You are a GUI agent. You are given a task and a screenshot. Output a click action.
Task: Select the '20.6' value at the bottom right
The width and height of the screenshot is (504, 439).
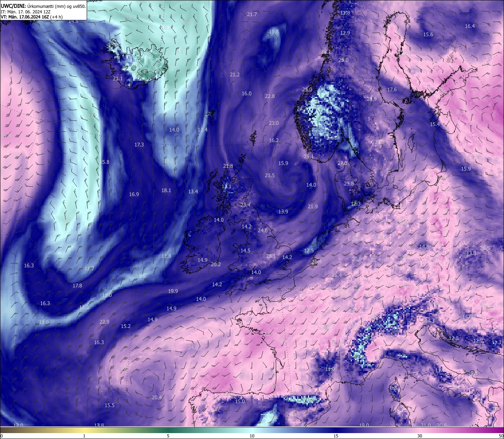click(442, 425)
